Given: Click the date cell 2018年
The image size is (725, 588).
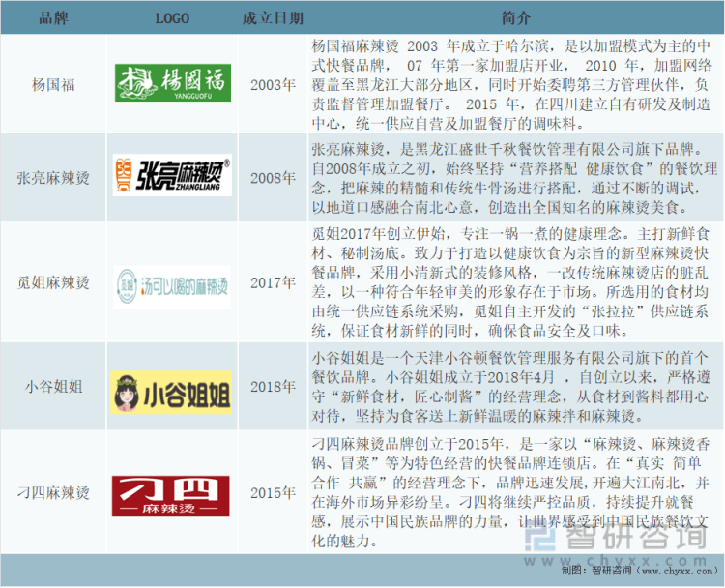Looking at the screenshot, I should click(x=273, y=386).
